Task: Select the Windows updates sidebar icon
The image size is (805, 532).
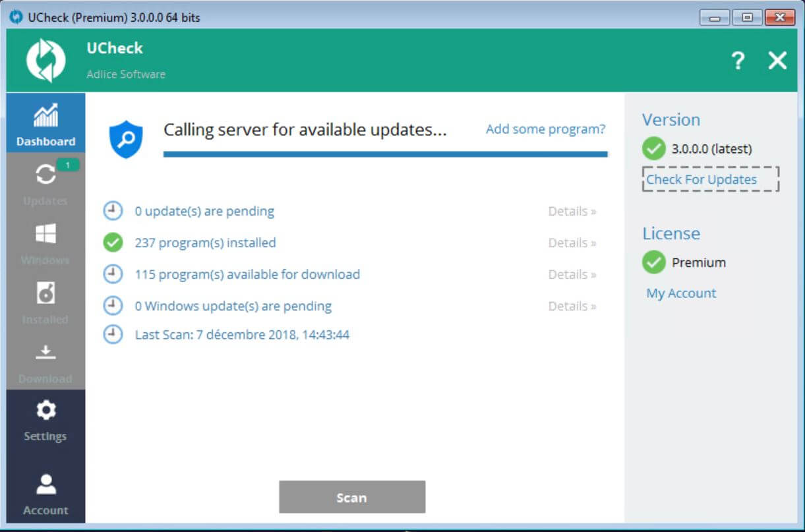Action: pos(45,242)
